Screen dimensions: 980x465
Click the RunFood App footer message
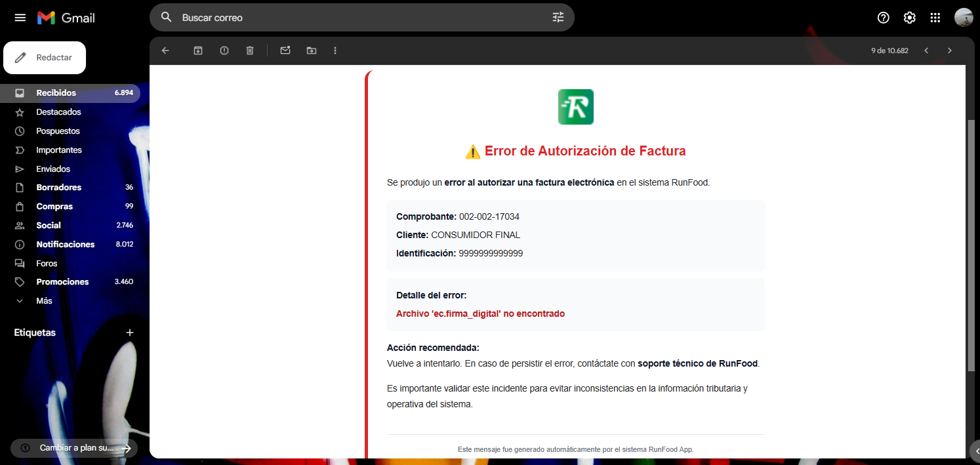pos(575,450)
